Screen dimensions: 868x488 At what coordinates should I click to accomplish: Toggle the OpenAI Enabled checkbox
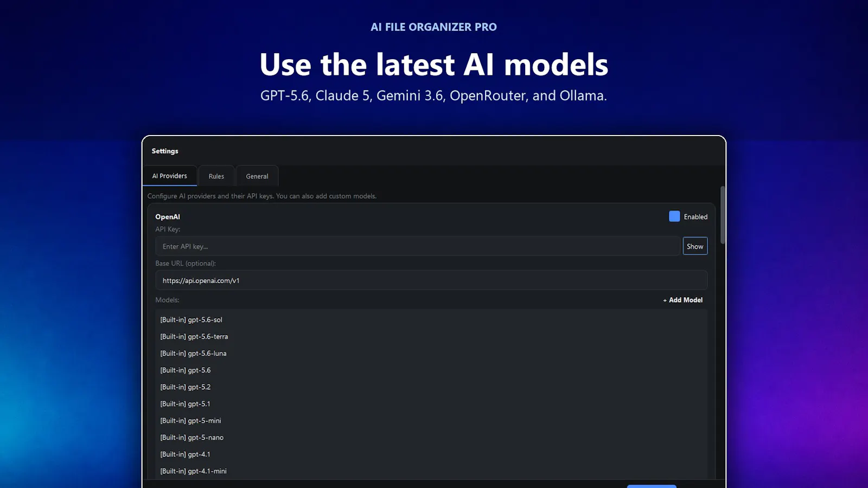[674, 216]
